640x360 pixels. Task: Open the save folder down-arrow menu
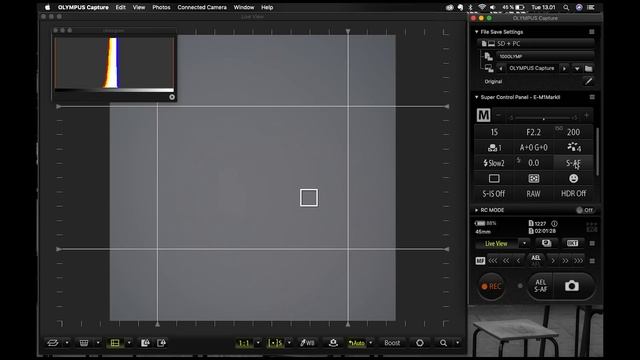tap(577, 69)
